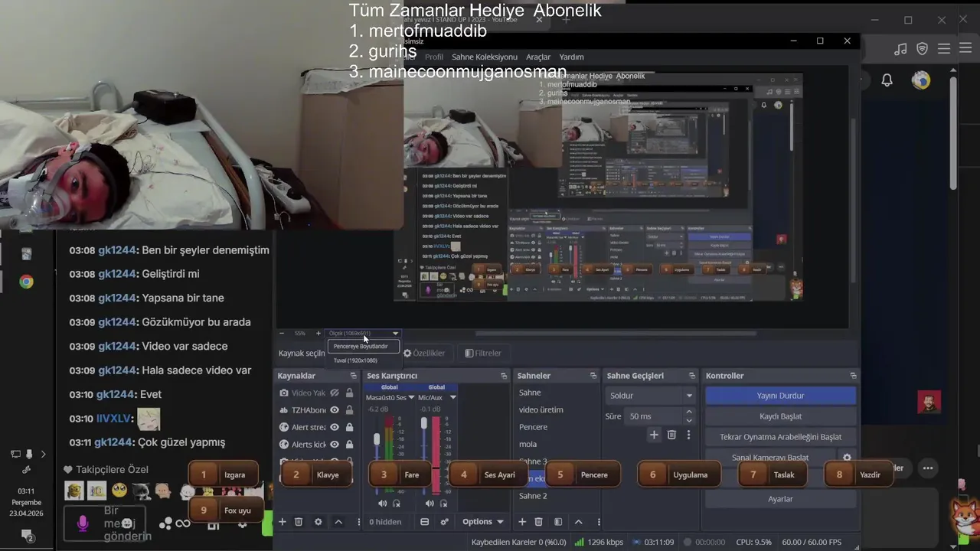Click Kaydı Başlat to start recording
The width and height of the screenshot is (980, 551).
[x=780, y=416]
